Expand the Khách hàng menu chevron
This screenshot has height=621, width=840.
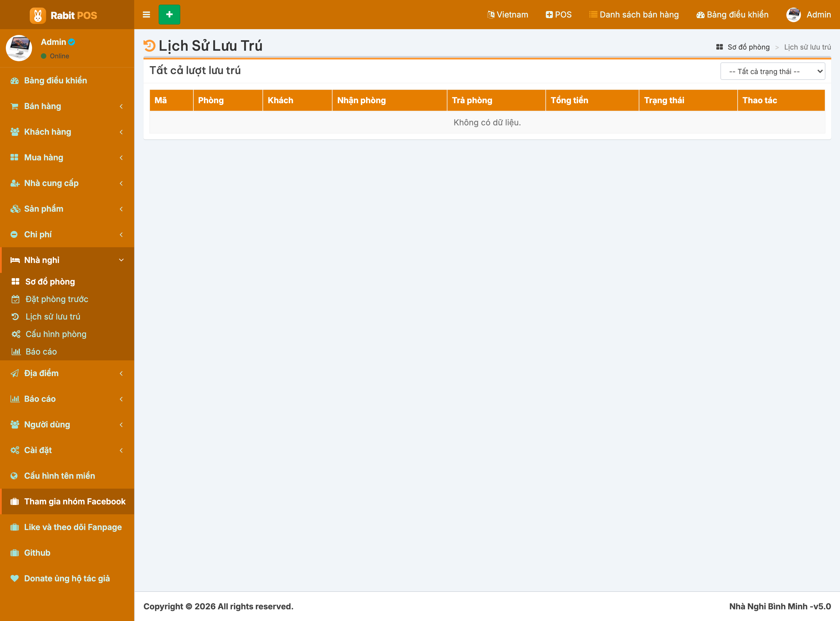point(121,132)
